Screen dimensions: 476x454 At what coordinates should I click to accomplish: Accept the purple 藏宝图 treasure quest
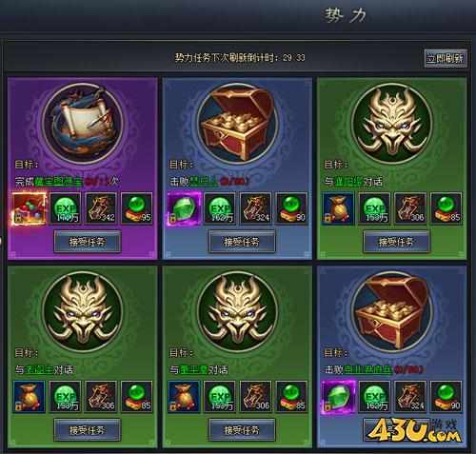coord(88,243)
